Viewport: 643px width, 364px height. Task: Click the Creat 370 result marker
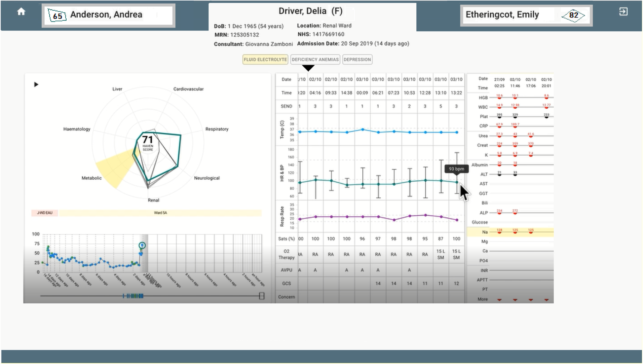531,145
